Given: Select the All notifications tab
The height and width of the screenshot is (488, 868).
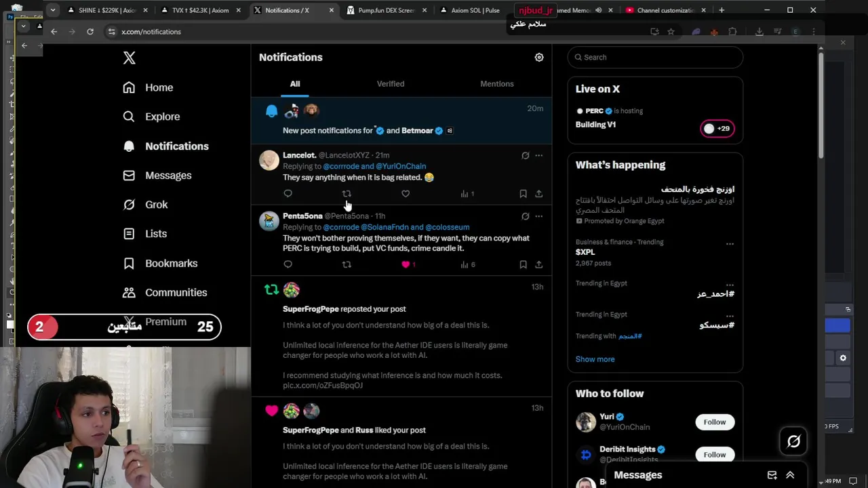Looking at the screenshot, I should (x=295, y=84).
